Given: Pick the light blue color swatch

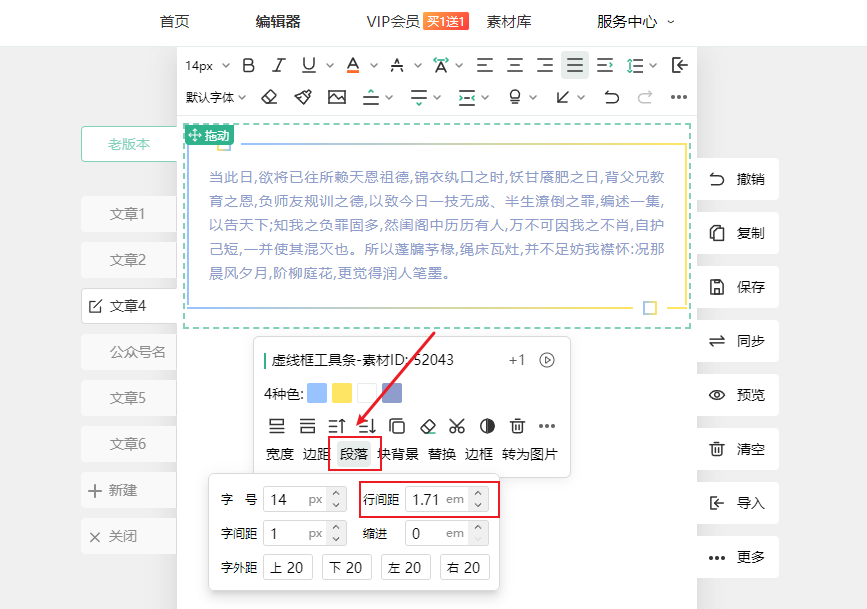Looking at the screenshot, I should (317, 393).
